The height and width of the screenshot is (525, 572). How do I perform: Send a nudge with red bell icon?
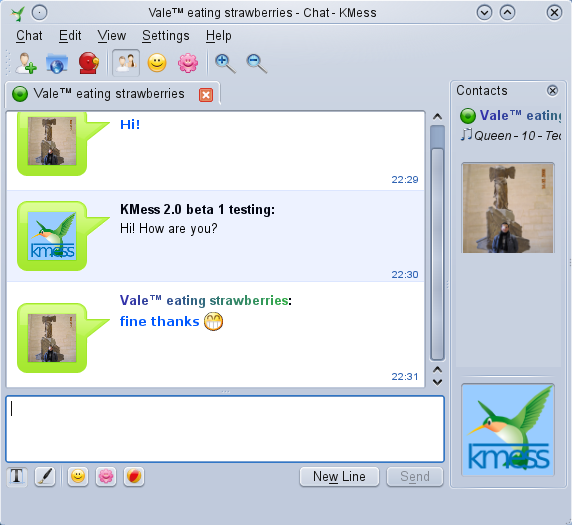click(89, 63)
